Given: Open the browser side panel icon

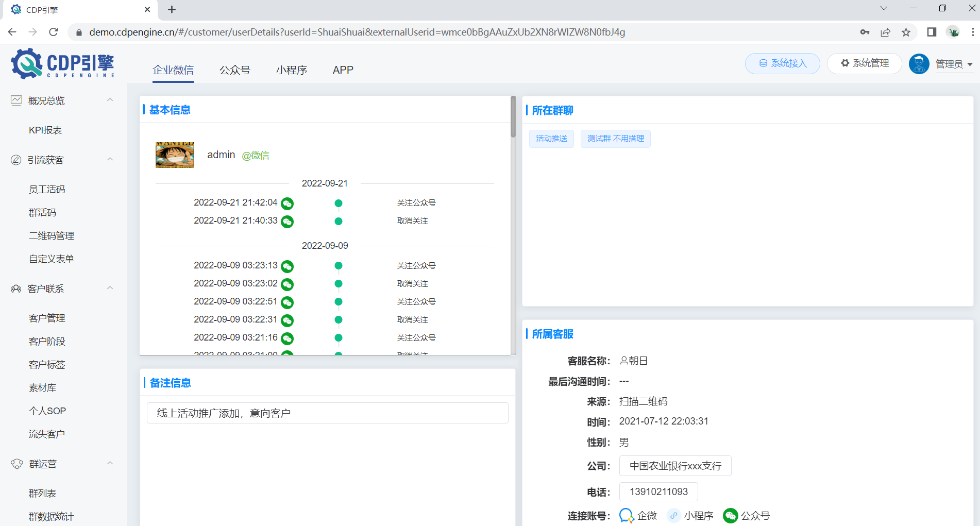Looking at the screenshot, I should (x=932, y=32).
